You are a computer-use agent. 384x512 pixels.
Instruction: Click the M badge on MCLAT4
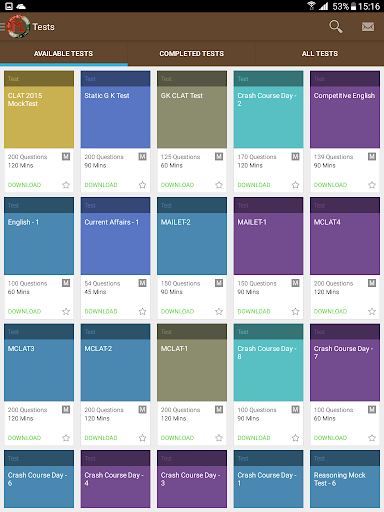[x=372, y=283]
